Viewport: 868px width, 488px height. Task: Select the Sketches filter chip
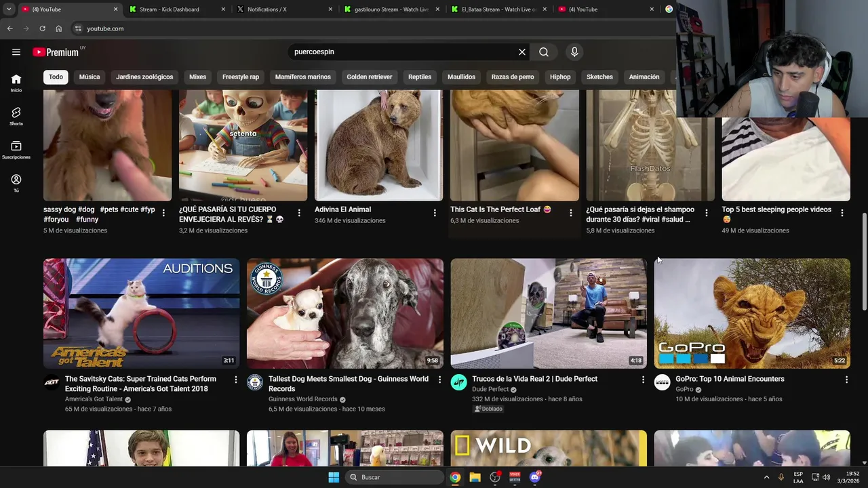coord(599,77)
